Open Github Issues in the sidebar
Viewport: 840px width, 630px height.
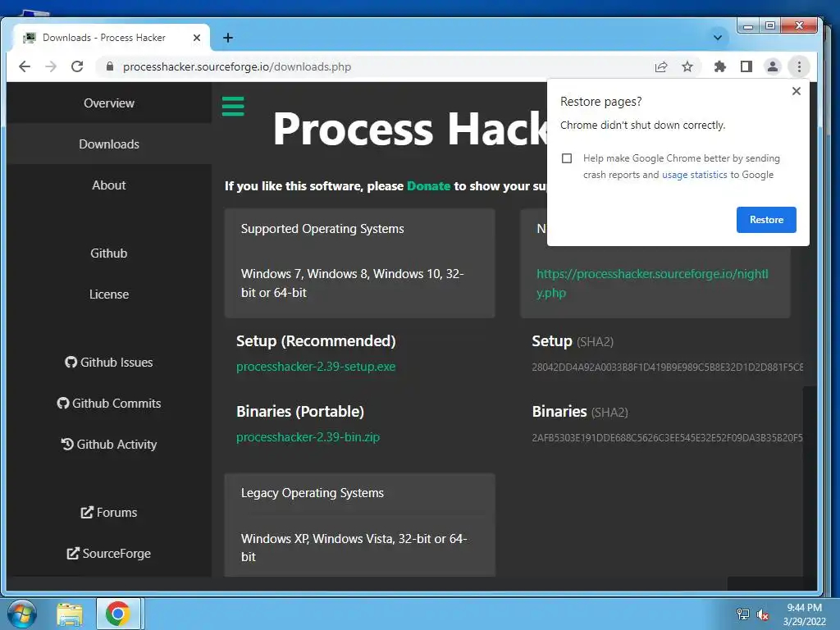(x=109, y=362)
